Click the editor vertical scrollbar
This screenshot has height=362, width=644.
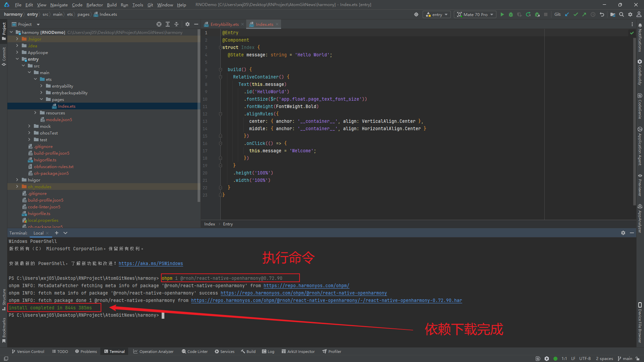[x=634, y=121]
